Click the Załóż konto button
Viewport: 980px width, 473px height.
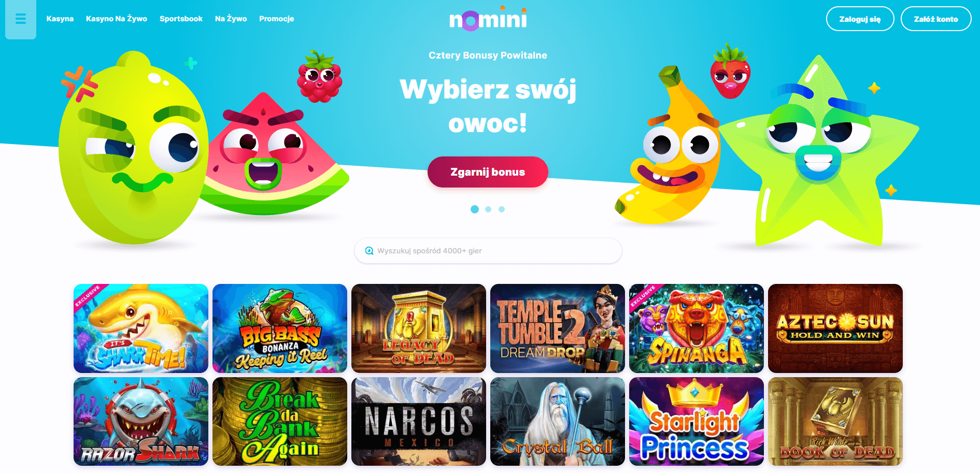coord(936,19)
